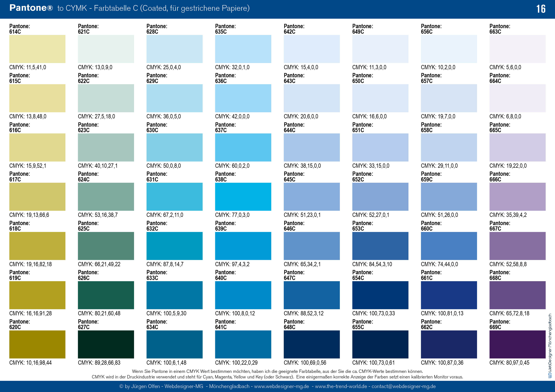The image size is (555, 392).
Task: Select the Pantone 662C indigo swatch
Action: (x=449, y=344)
